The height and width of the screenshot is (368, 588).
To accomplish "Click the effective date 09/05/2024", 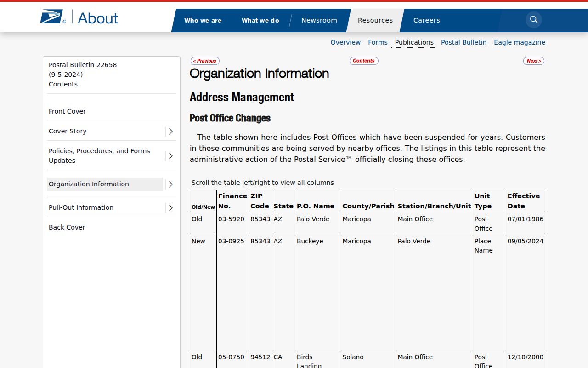I will (526, 241).
